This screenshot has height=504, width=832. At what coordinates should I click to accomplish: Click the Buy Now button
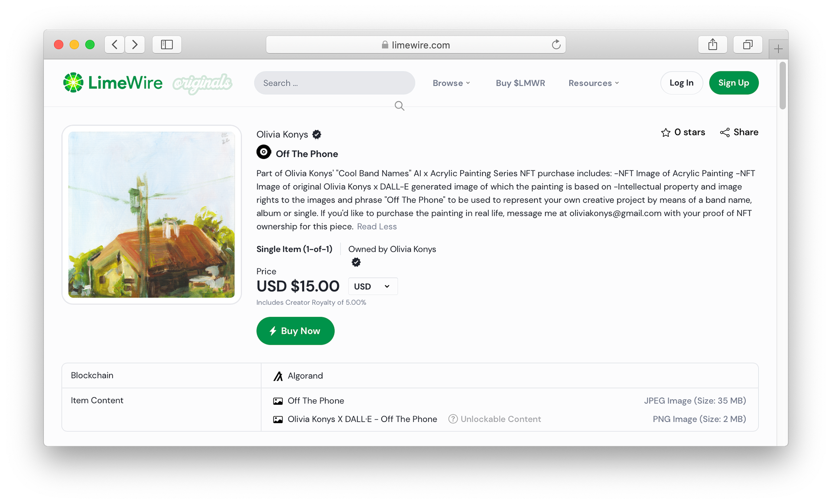(x=296, y=331)
